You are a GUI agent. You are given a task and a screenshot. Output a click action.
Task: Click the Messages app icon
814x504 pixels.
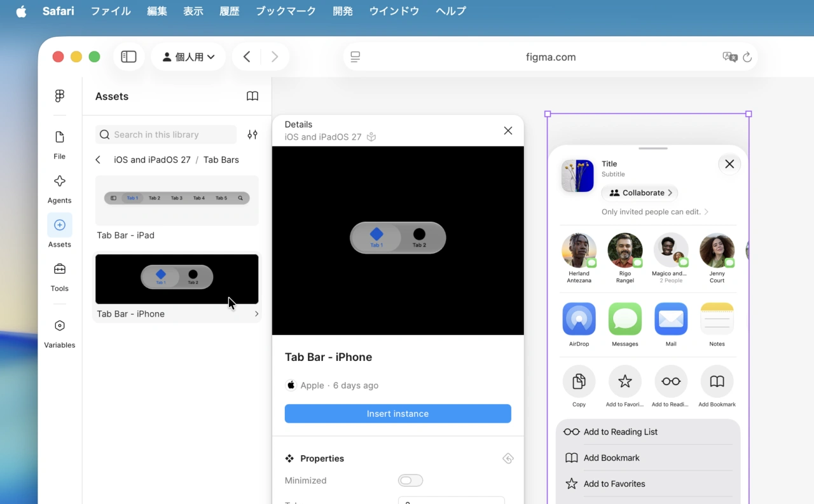(x=625, y=319)
